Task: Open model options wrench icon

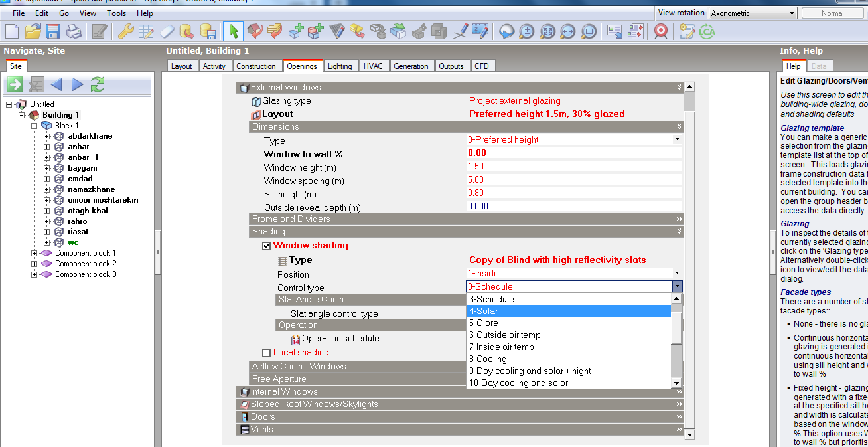Action: 126,31
